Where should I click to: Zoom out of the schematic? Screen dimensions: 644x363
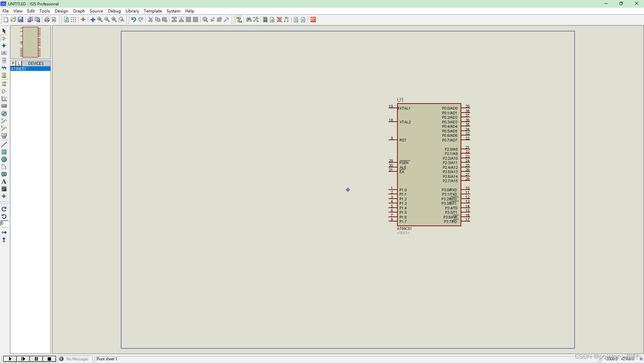click(x=107, y=19)
